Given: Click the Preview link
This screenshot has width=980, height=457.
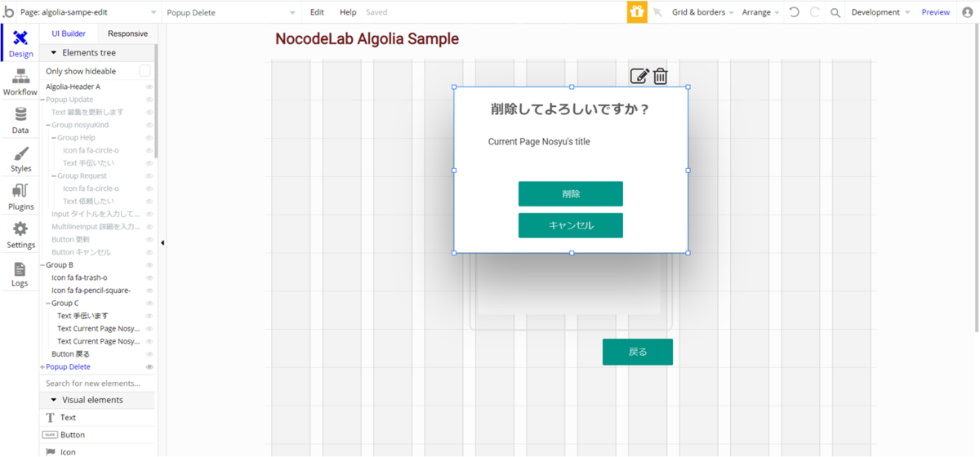Looking at the screenshot, I should point(936,12).
